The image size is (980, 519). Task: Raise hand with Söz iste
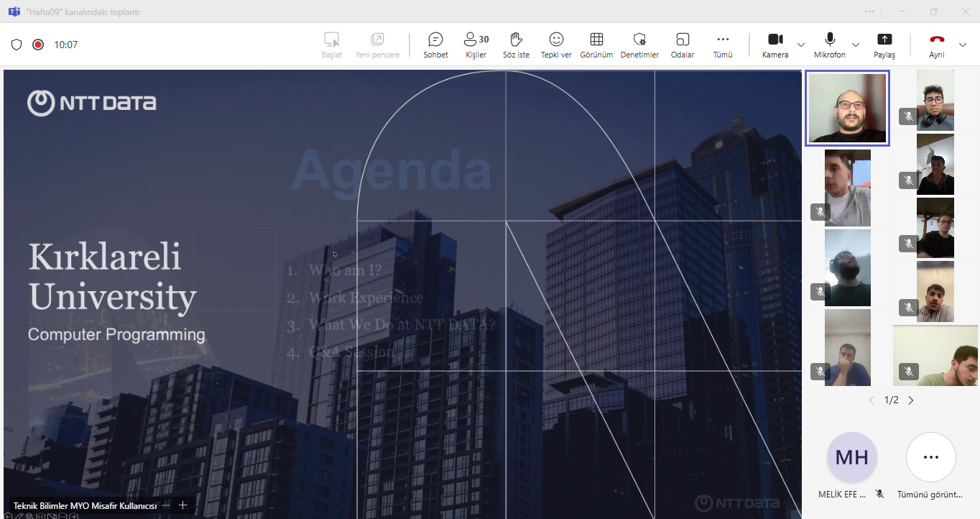tap(516, 45)
